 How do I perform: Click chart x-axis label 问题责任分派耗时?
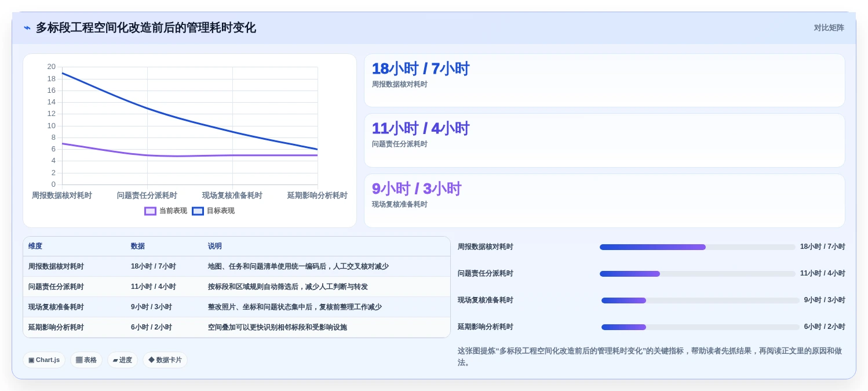coord(147,196)
